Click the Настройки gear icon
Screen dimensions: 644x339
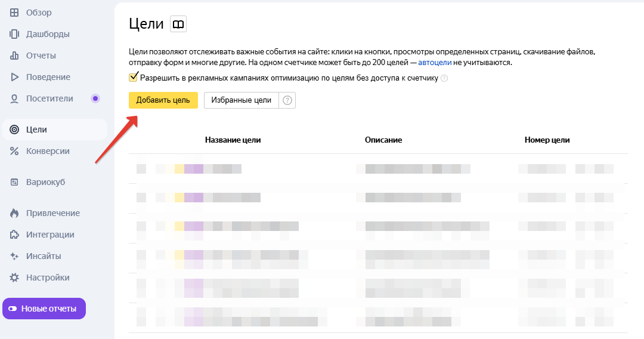tap(14, 278)
